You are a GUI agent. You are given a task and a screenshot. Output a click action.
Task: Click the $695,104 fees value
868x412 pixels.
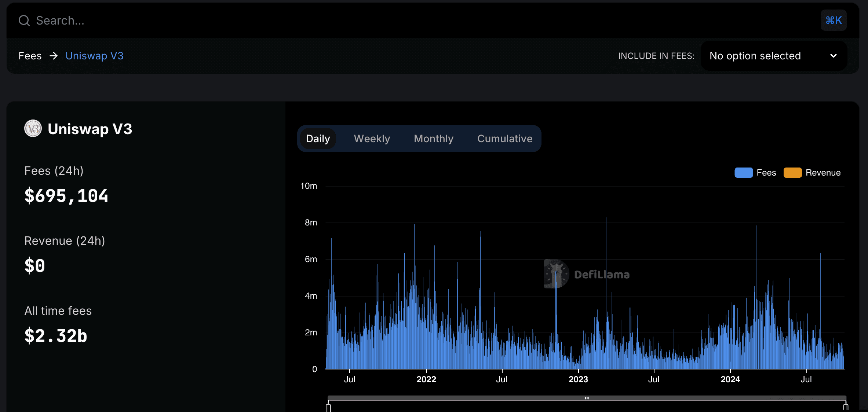click(x=66, y=196)
